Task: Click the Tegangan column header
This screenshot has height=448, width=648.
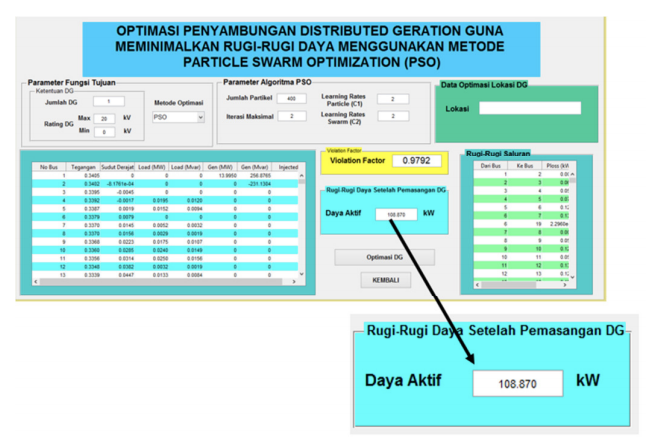Action: click(83, 167)
